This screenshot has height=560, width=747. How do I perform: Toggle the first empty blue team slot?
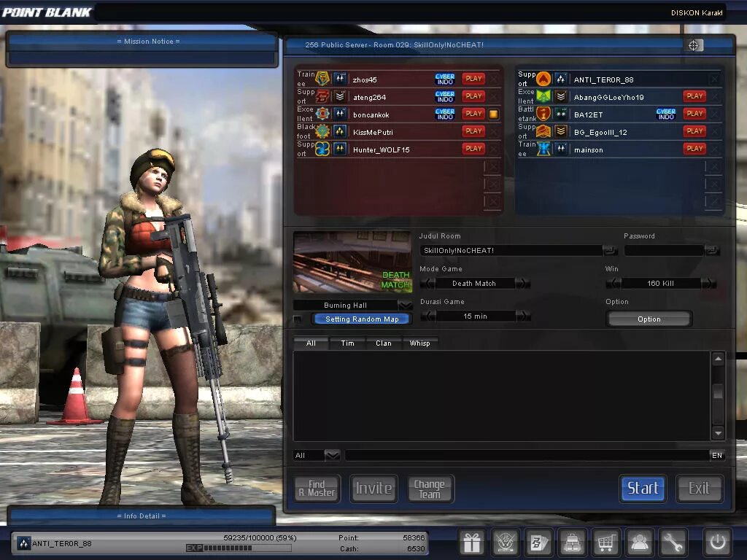(x=714, y=167)
